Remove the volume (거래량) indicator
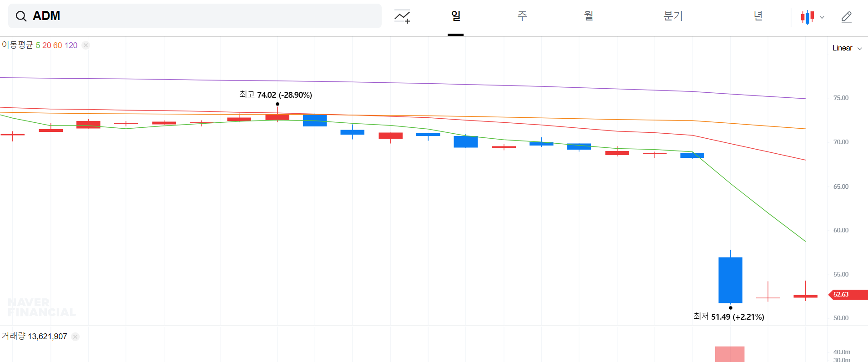Screen dimensions: 868x362 tap(76, 337)
